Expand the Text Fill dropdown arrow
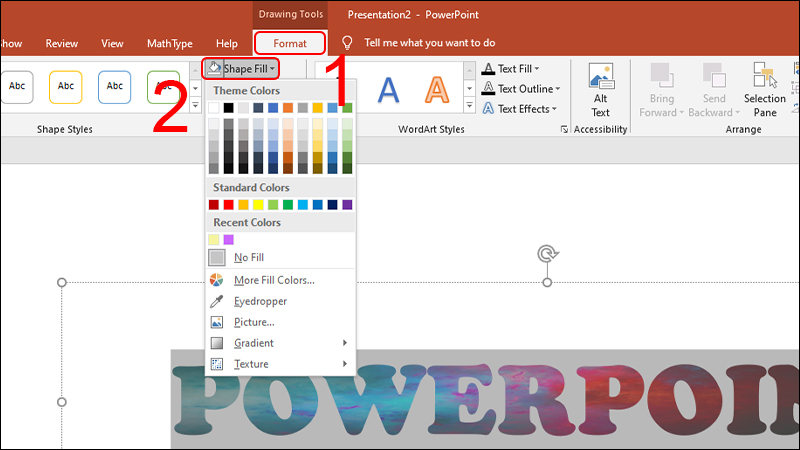Viewport: 800px width, 450px height. pyautogui.click(x=537, y=69)
